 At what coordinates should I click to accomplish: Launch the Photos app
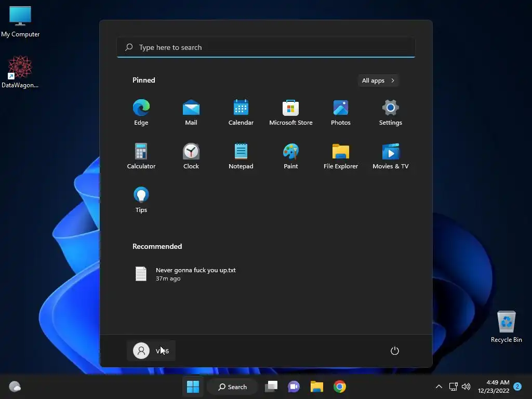[341, 113]
